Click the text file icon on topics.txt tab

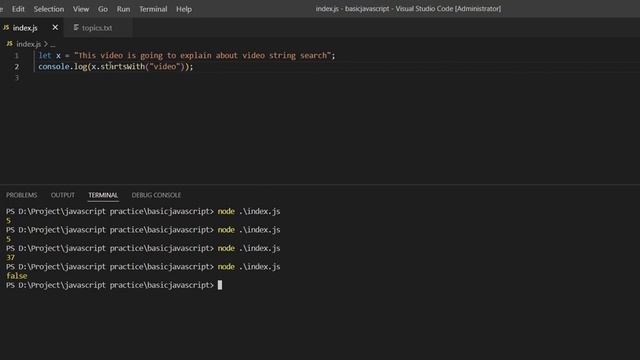point(76,27)
